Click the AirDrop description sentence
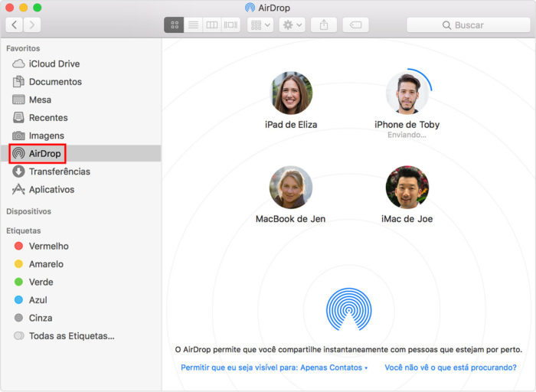The image size is (536, 392). click(x=348, y=350)
